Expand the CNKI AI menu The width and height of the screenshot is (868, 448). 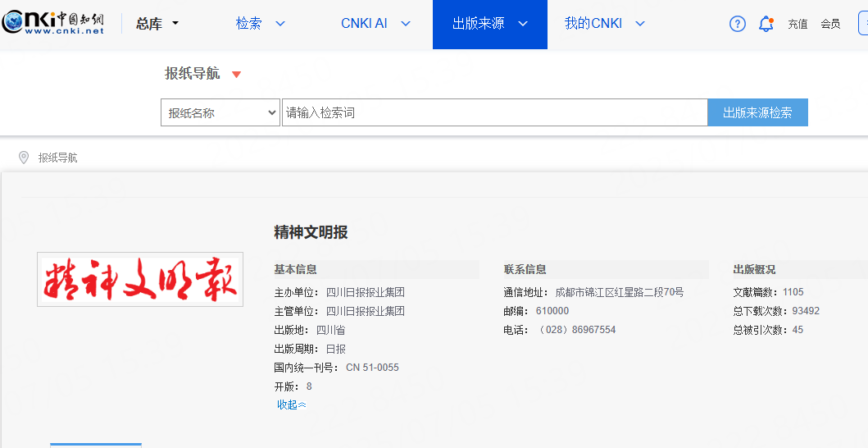375,23
